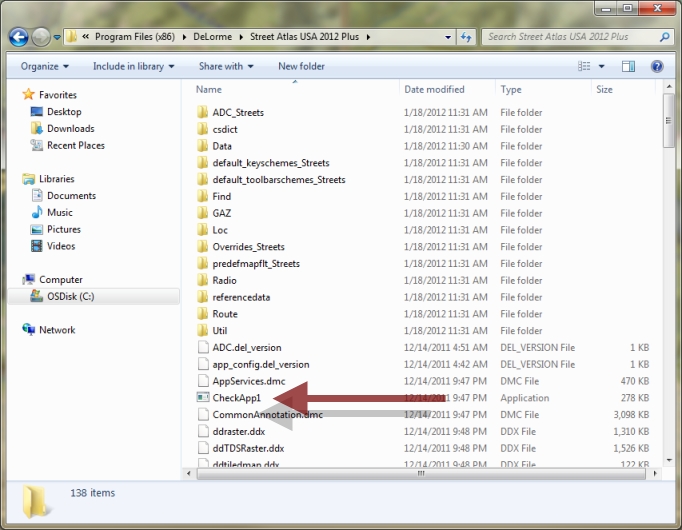Open the recent locations dropdown arrow
Image resolution: width=682 pixels, height=530 pixels.
click(57, 37)
